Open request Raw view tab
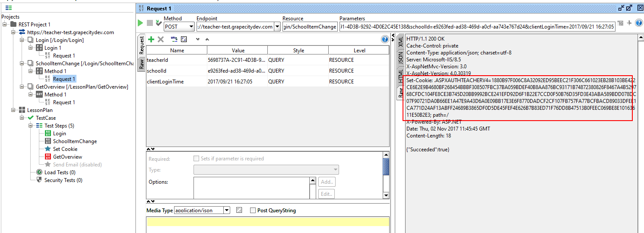The height and width of the screenshot is (233, 644). click(141, 64)
